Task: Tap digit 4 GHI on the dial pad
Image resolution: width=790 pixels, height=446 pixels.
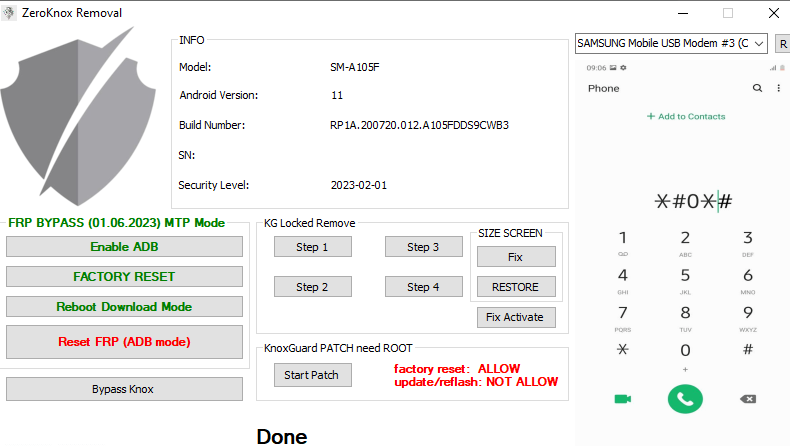Action: pos(623,280)
